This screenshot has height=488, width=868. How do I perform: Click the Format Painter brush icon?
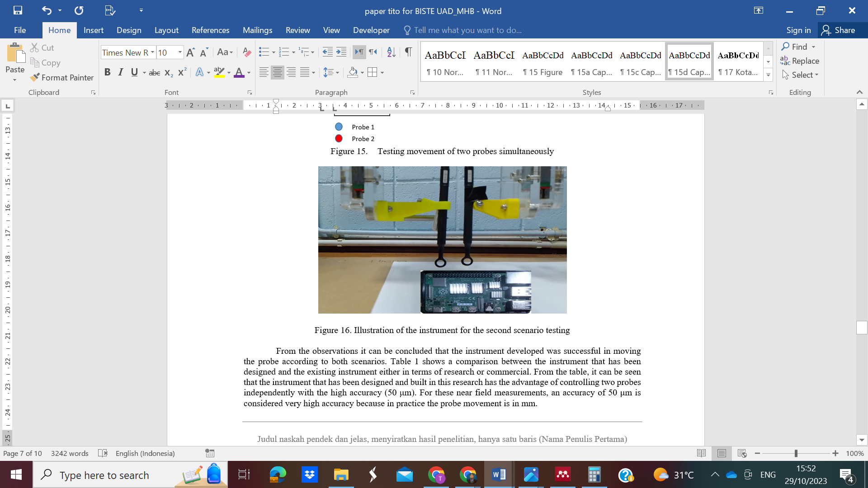pyautogui.click(x=35, y=77)
